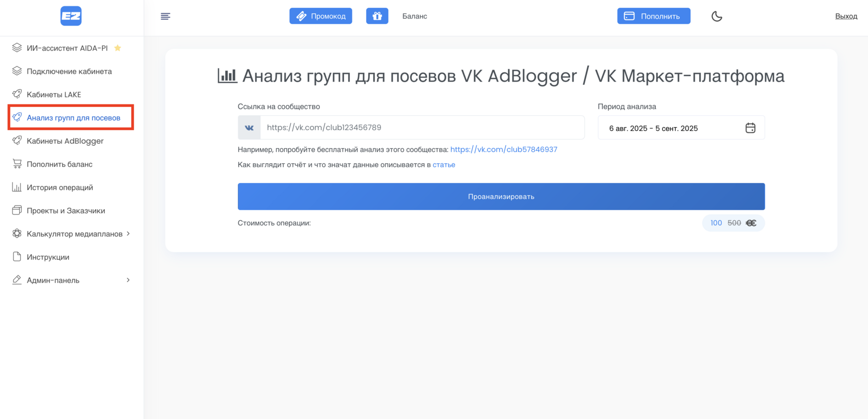Expand the Админ-панель submenu chevron
The height and width of the screenshot is (419, 868).
click(128, 280)
